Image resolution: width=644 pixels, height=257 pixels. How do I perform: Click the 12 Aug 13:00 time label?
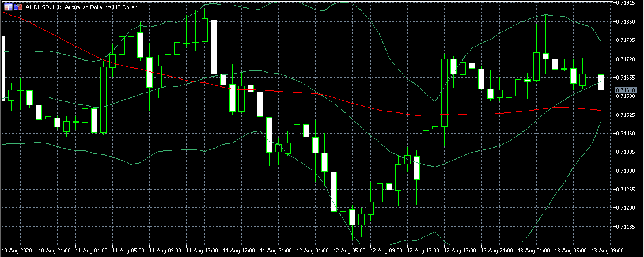click(x=424, y=250)
